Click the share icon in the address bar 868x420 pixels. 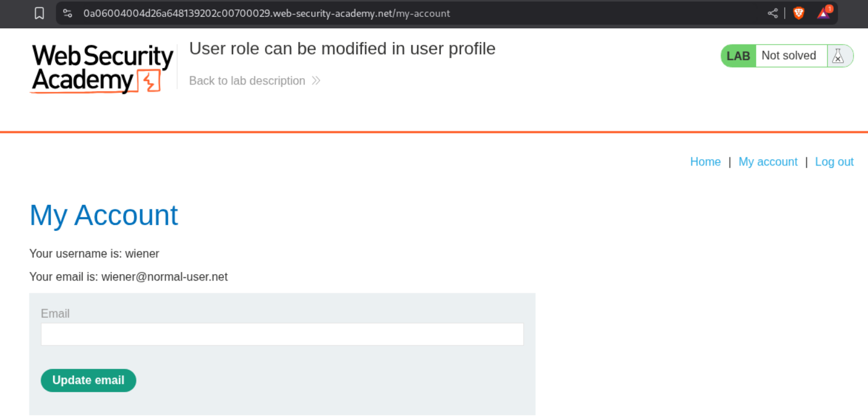click(x=773, y=13)
